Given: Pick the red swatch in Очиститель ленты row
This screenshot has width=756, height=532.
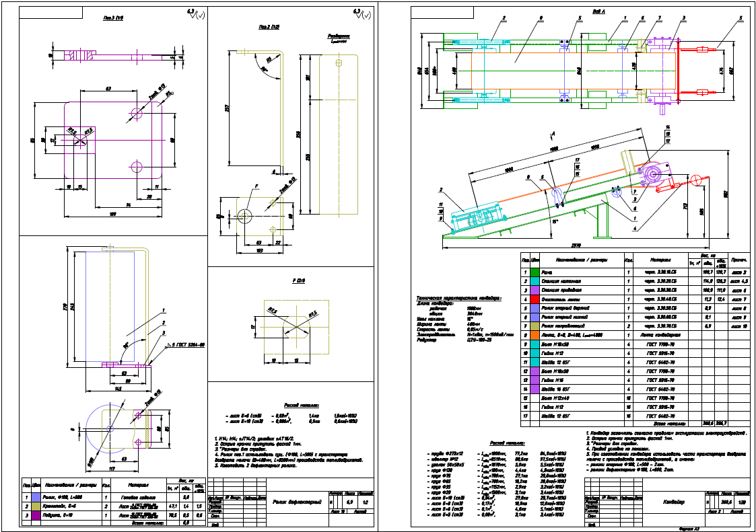Looking at the screenshot, I should 535,299.
